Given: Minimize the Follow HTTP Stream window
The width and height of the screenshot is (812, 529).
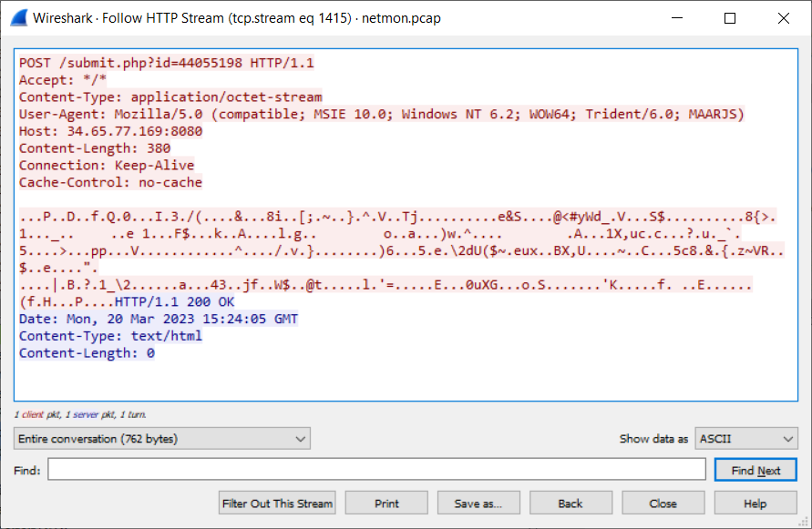Looking at the screenshot, I should [677, 18].
